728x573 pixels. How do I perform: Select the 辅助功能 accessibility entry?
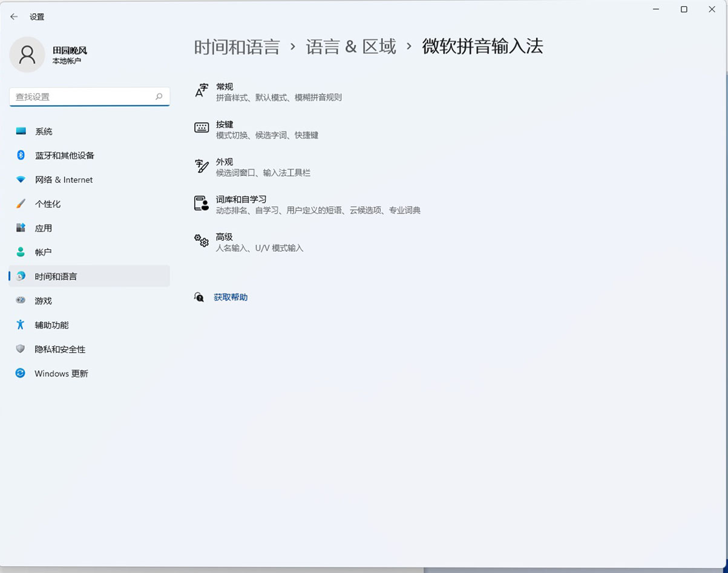[x=54, y=325]
